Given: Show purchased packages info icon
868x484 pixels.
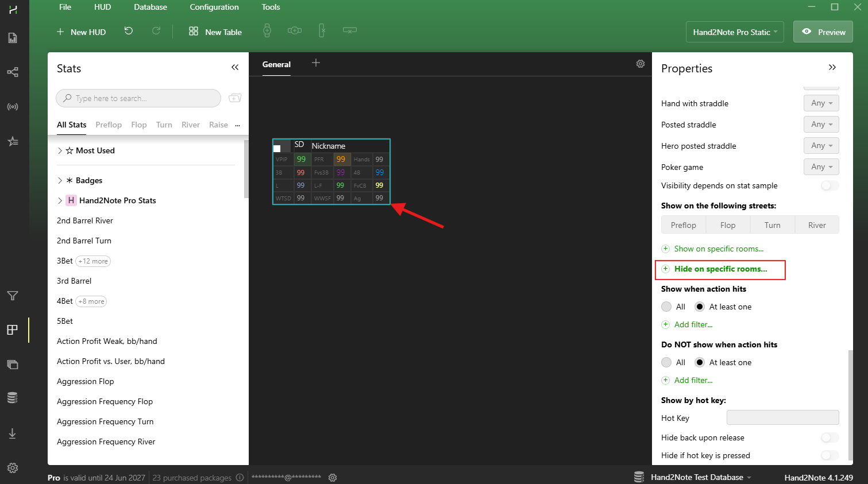Looking at the screenshot, I should point(240,478).
